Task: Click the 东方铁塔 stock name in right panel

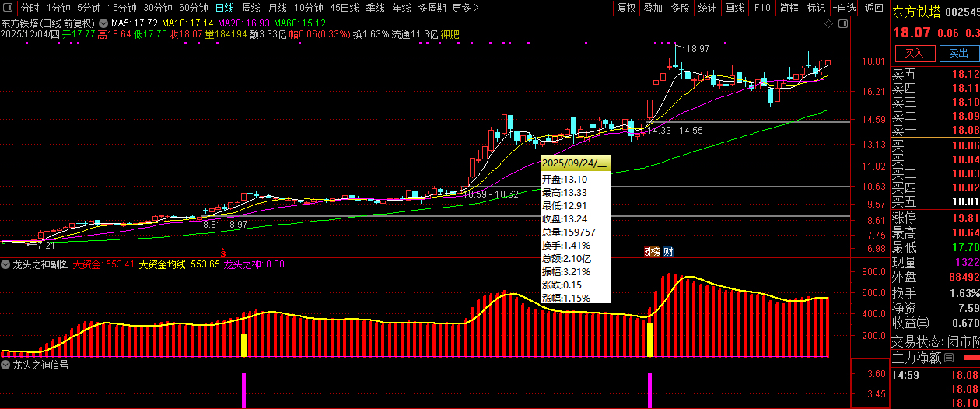Action: (916, 12)
